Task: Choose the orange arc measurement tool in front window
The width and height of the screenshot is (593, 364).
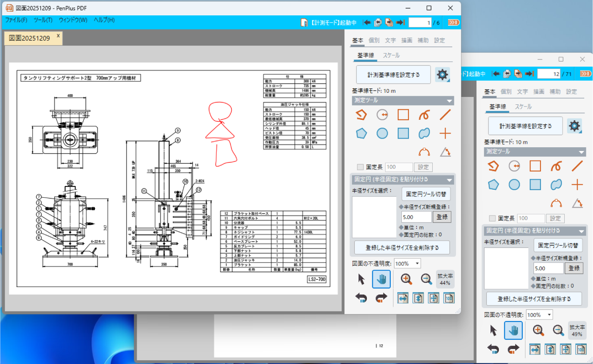Action: click(424, 152)
